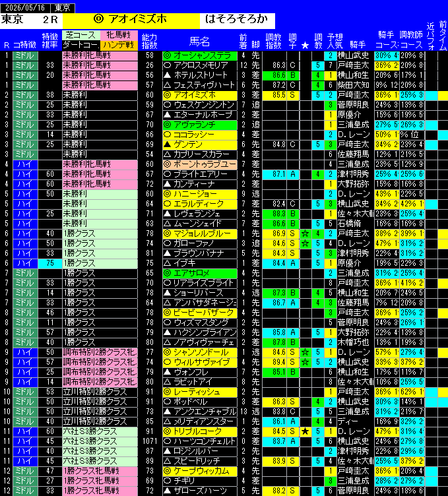Select horse ケープウィッカム
Image resolution: width=448 pixels, height=496 pixels.
[x=200, y=471]
